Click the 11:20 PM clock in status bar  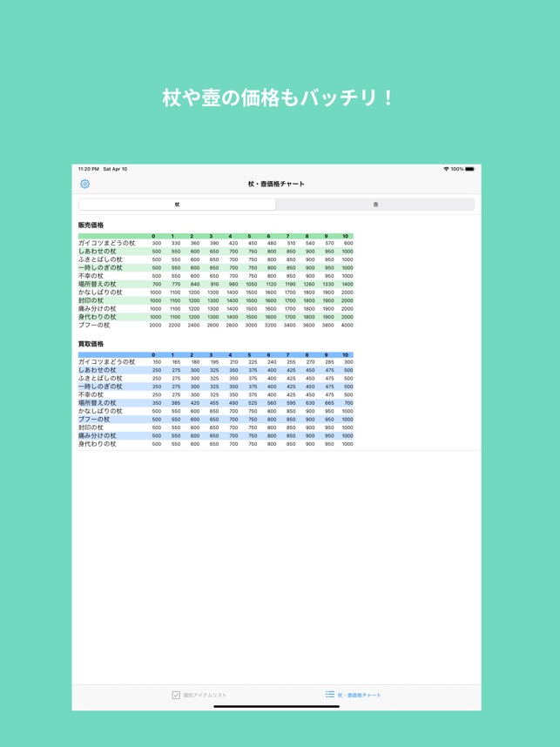(x=89, y=169)
